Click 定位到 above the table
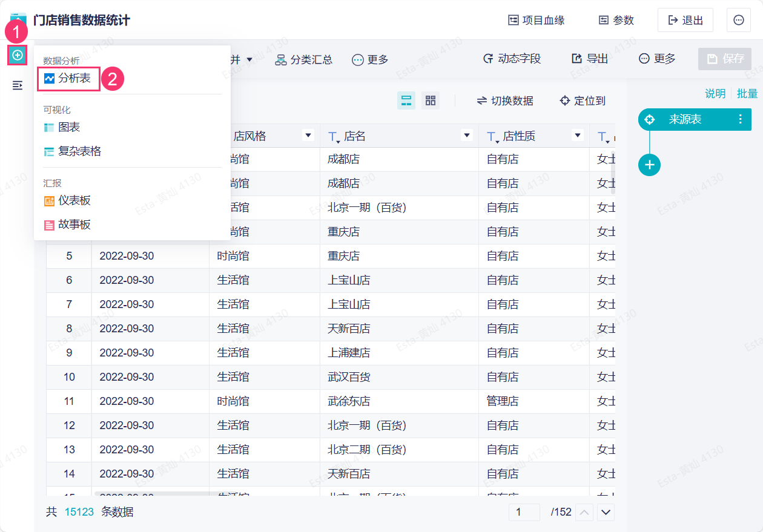Viewport: 763px width, 532px height. pyautogui.click(x=583, y=100)
